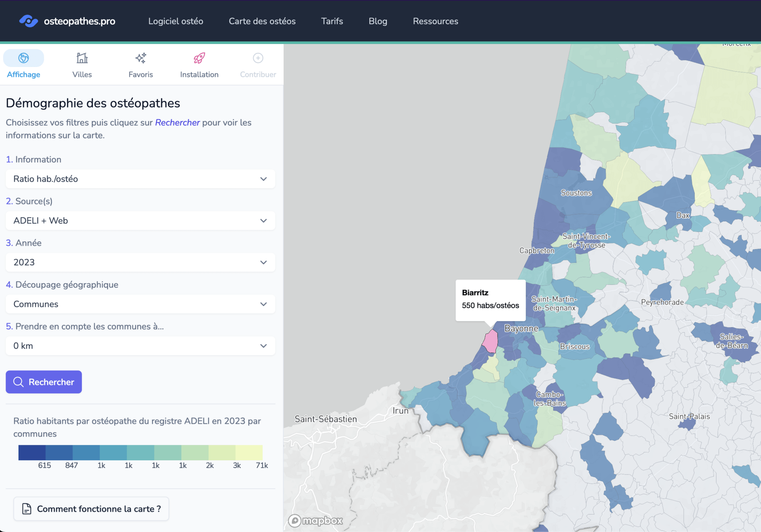Click the osteopathes.pro logo icon

(x=28, y=21)
